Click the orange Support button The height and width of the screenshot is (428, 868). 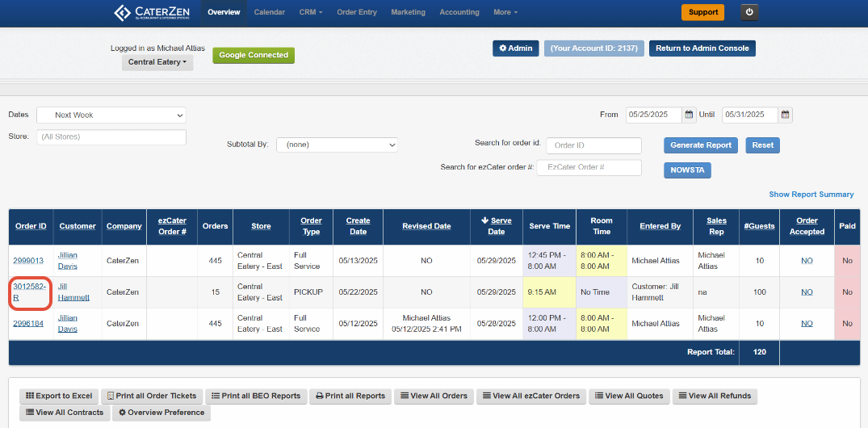(x=702, y=12)
